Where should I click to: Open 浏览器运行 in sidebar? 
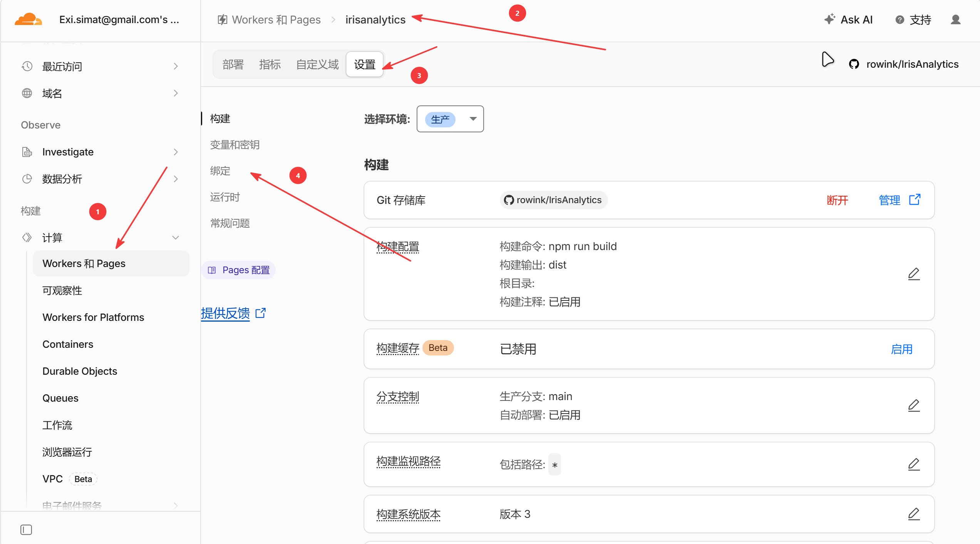click(x=67, y=452)
